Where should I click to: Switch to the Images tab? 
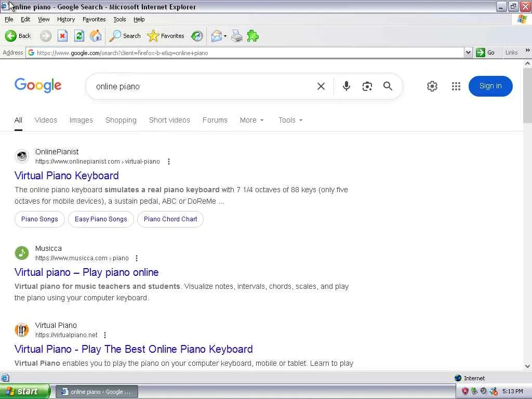pyautogui.click(x=81, y=120)
